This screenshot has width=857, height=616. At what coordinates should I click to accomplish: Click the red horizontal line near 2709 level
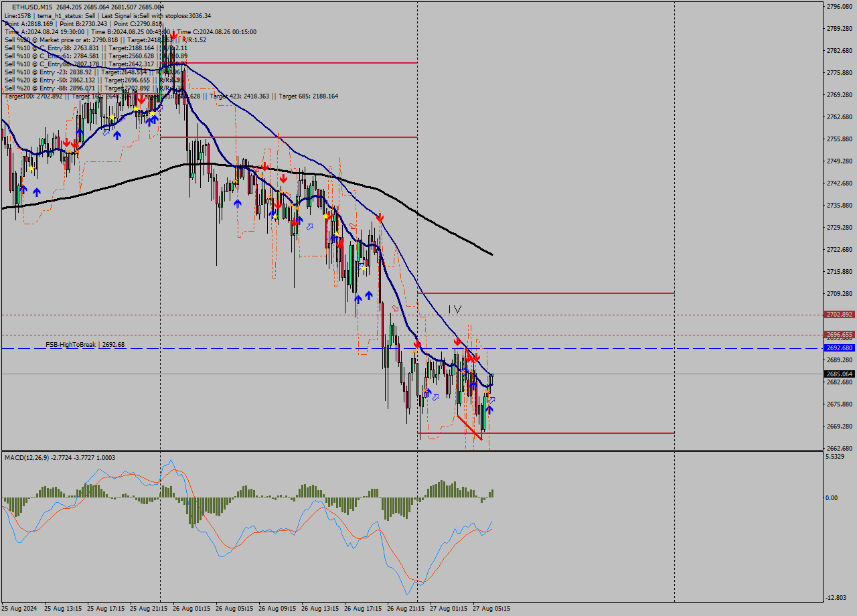pos(546,293)
